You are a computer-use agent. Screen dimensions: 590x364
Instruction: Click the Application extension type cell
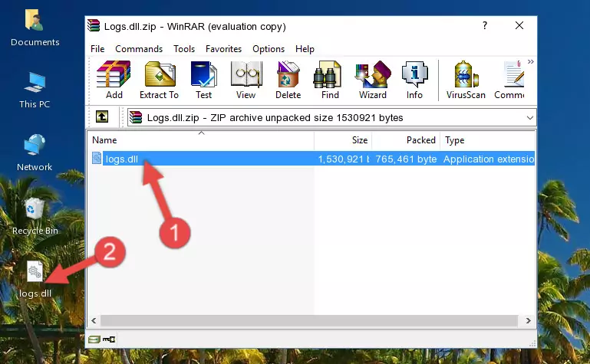[489, 159]
